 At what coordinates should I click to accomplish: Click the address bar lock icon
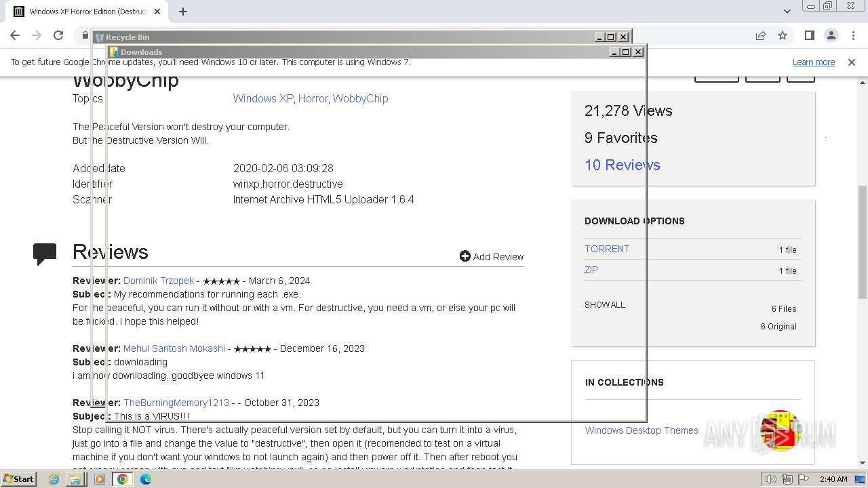pos(85,35)
